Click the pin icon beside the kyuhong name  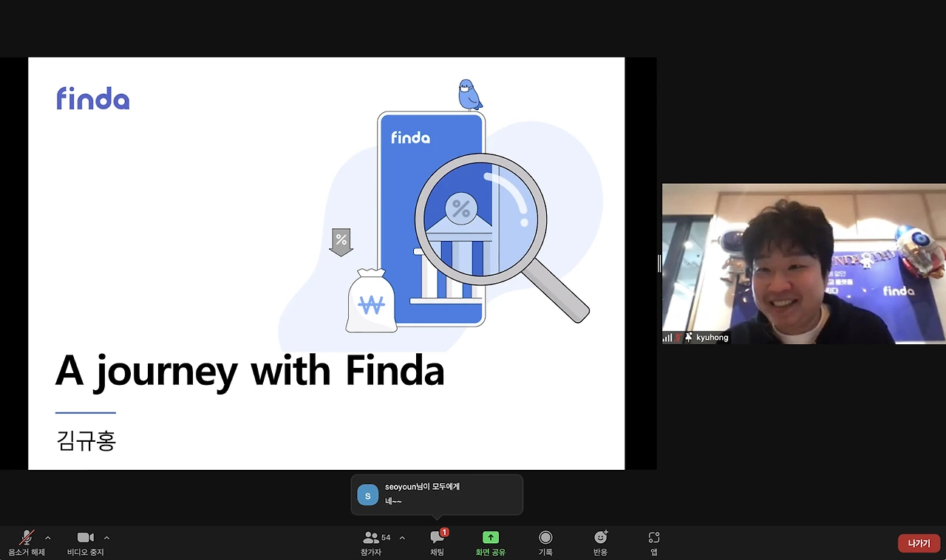tap(689, 338)
